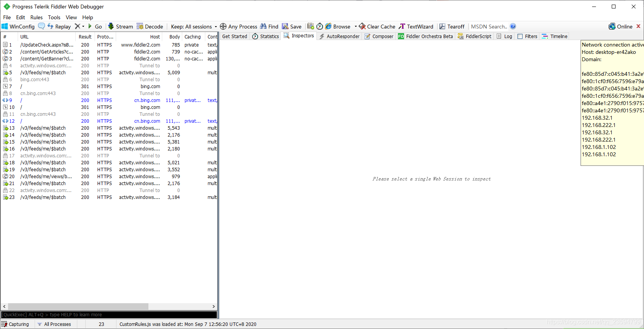Click the camera screenshot icon
This screenshot has width=644, height=329.
coord(311,26)
